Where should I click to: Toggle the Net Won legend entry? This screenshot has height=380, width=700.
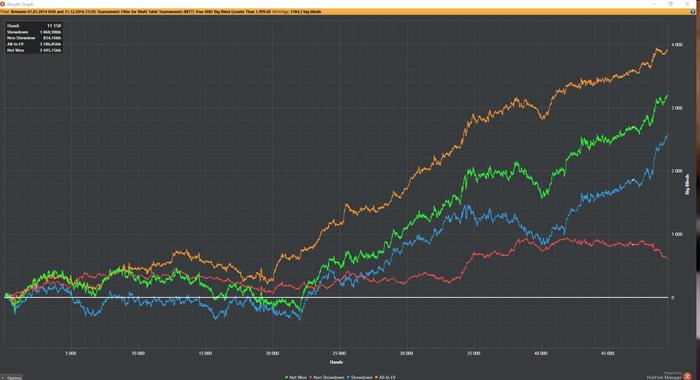[296, 377]
